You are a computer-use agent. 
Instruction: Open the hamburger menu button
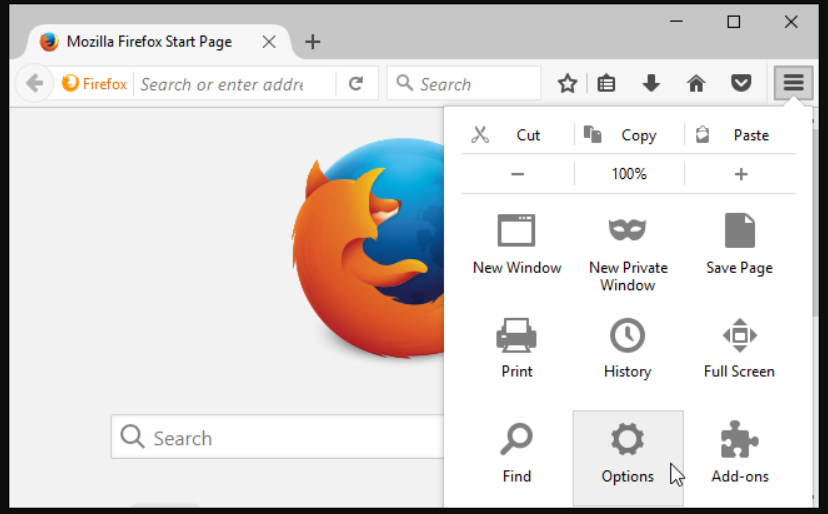[793, 83]
